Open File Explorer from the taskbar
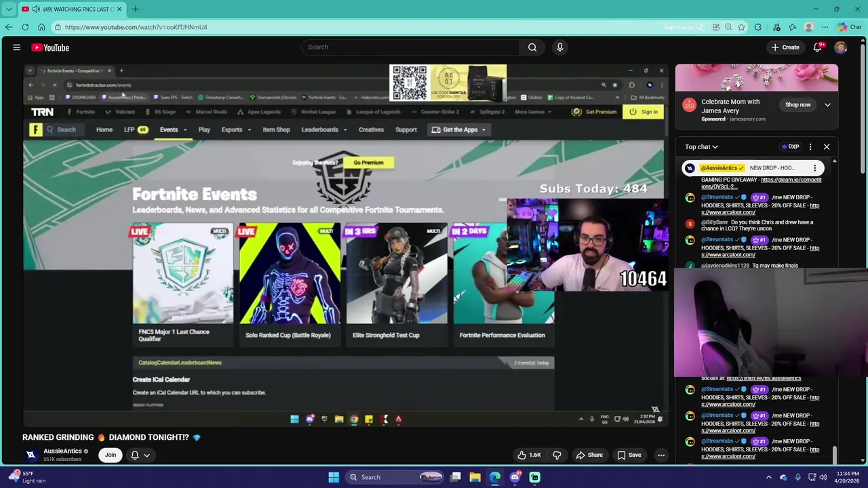 [475, 477]
